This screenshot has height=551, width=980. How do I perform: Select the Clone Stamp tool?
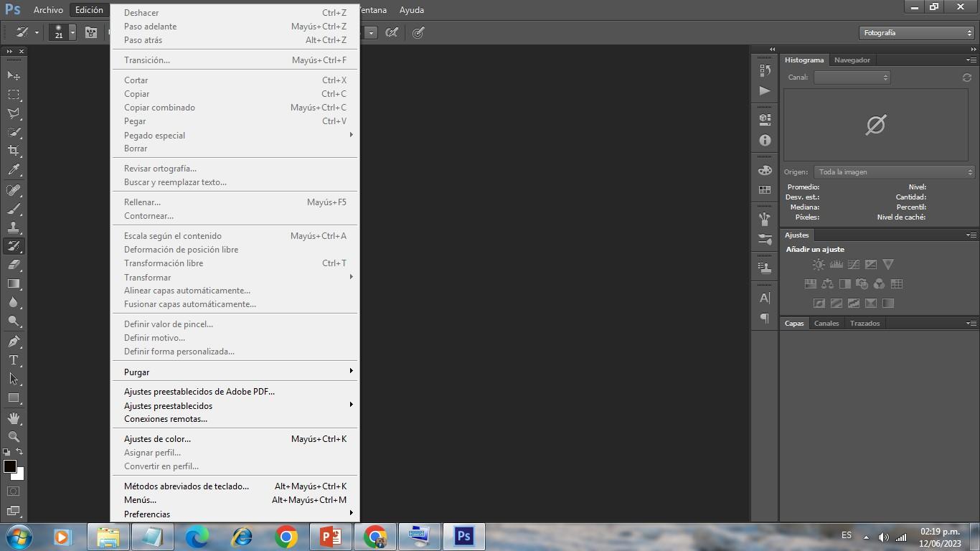14,227
